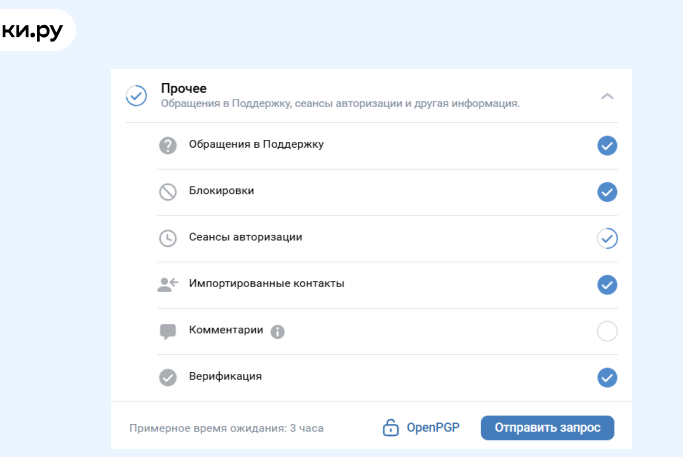683x457 pixels.
Task: Enable the Комментарии checkbox
Action: (607, 331)
